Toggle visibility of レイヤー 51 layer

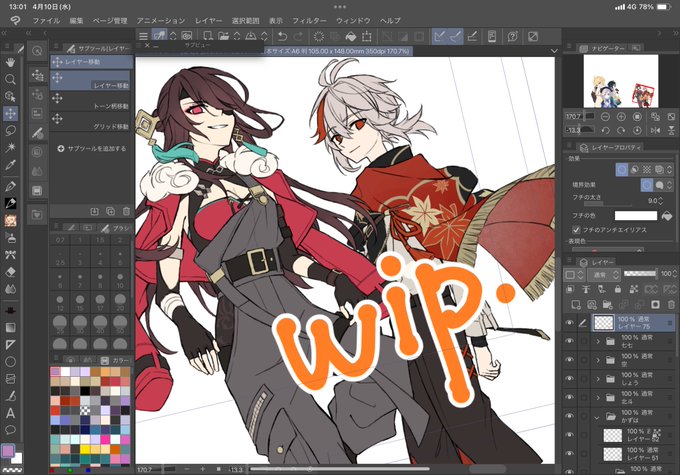point(569,454)
